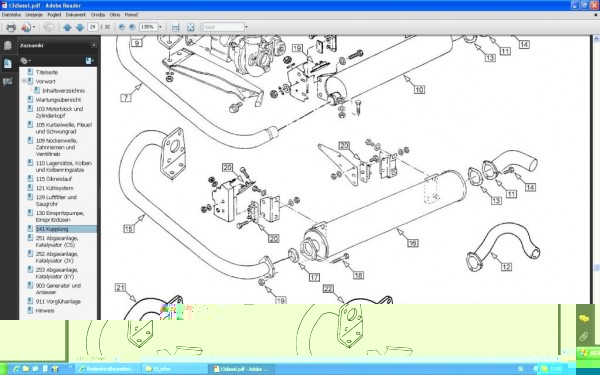This screenshot has height=375, width=600.
Task: Click the zoom in button
Action: pyautogui.click(x=132, y=27)
